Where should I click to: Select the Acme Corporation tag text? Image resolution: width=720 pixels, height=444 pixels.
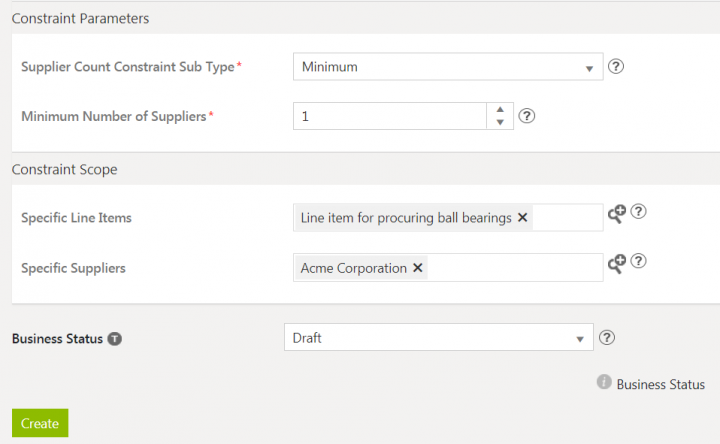[353, 268]
